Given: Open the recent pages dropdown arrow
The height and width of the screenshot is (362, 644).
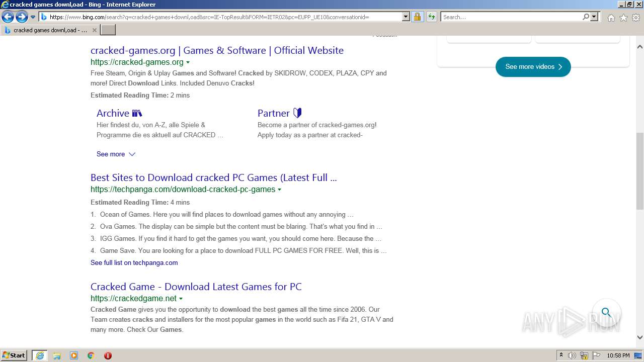Looking at the screenshot, I should click(33, 17).
